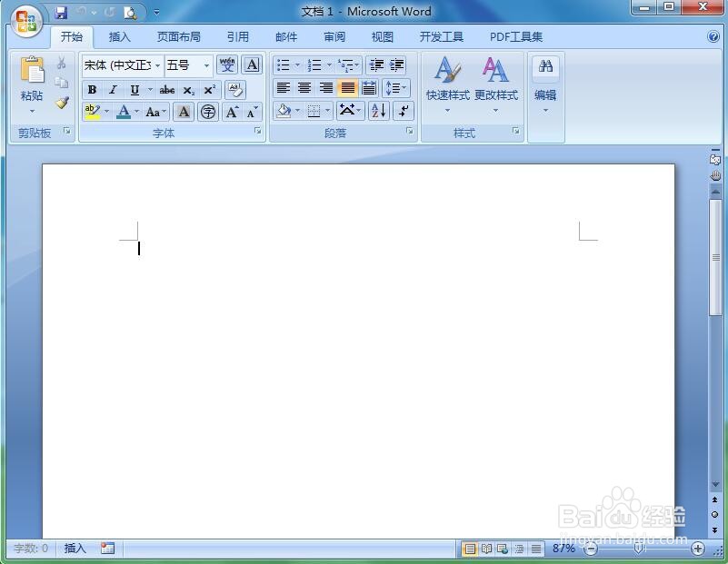This screenshot has height=564, width=728.
Task: Open Word Help question mark
Action: coord(713,36)
